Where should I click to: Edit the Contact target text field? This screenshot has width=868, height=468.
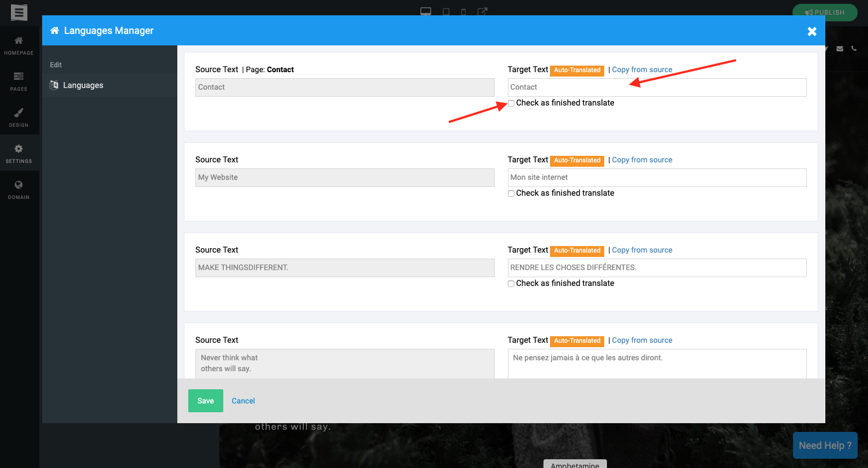(x=657, y=87)
